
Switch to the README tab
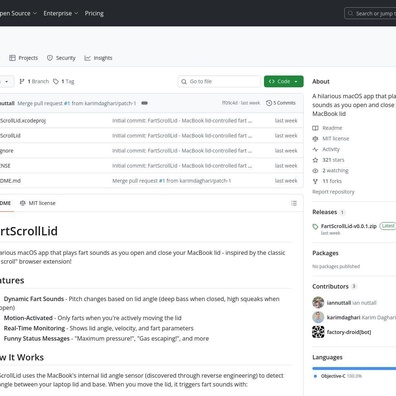[x=6, y=203]
